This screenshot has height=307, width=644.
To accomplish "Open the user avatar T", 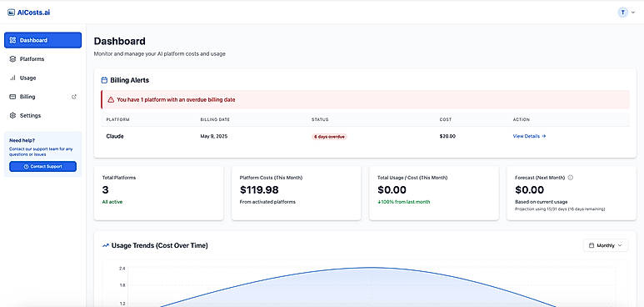I will (622, 13).
